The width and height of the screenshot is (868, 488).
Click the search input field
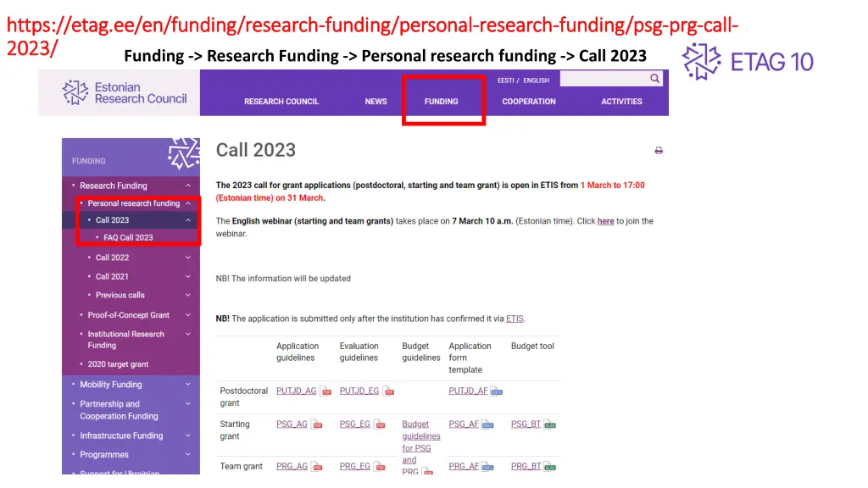coord(604,79)
